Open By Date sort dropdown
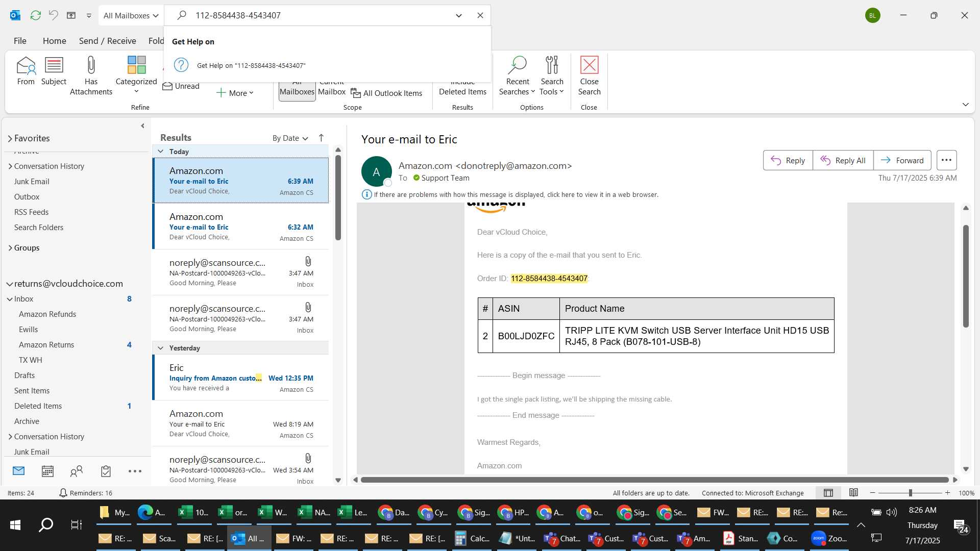This screenshot has height=551, width=980. (290, 138)
